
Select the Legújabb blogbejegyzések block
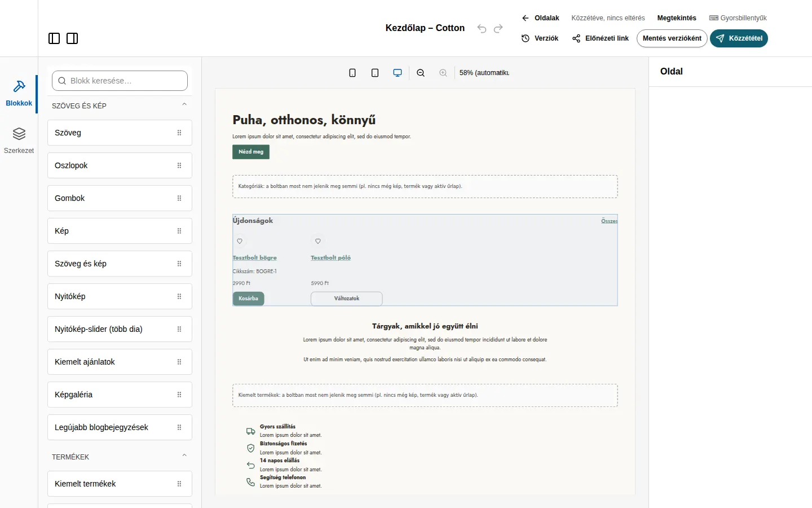(120, 427)
